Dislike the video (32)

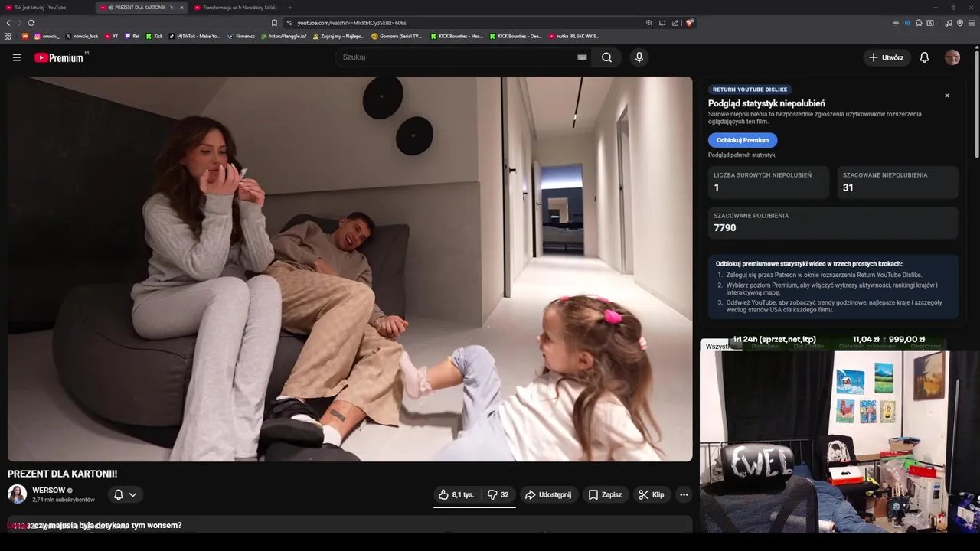498,494
